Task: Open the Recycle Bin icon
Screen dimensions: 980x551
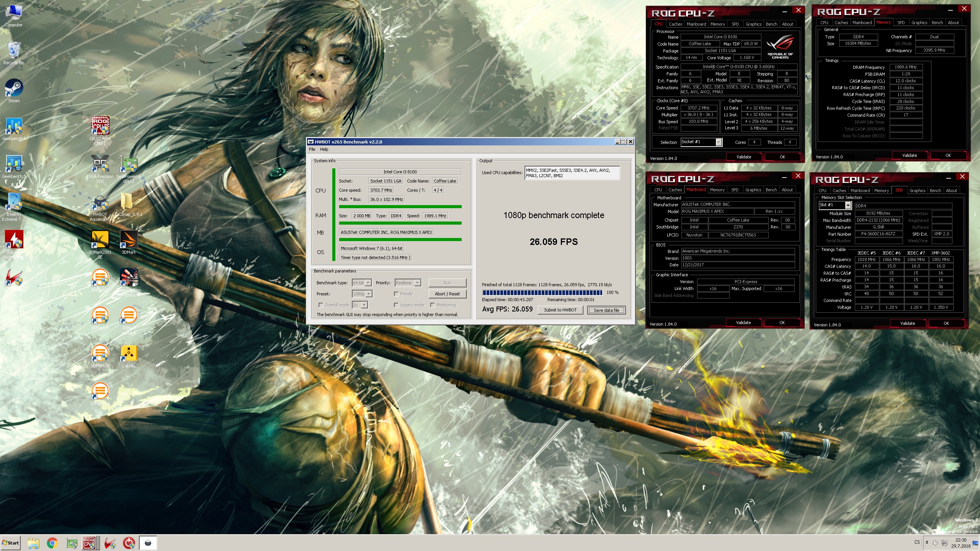Action: tap(13, 54)
